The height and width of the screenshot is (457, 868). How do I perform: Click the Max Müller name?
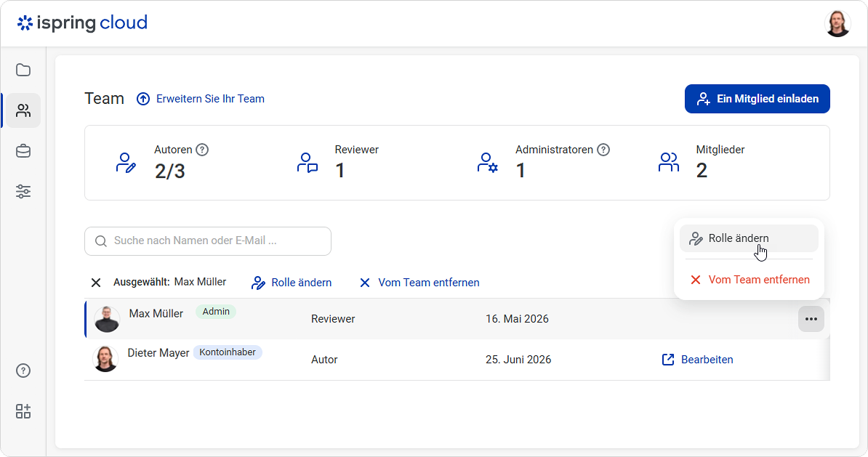[x=156, y=314]
